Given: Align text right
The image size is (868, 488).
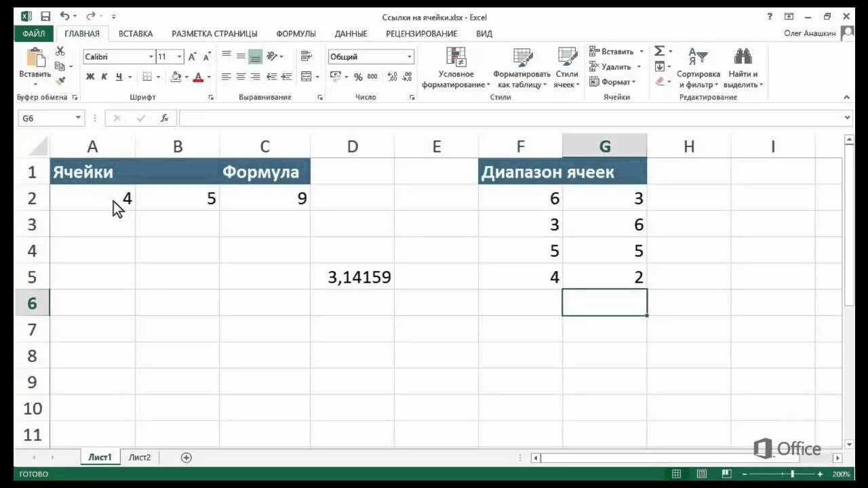Looking at the screenshot, I should [255, 77].
